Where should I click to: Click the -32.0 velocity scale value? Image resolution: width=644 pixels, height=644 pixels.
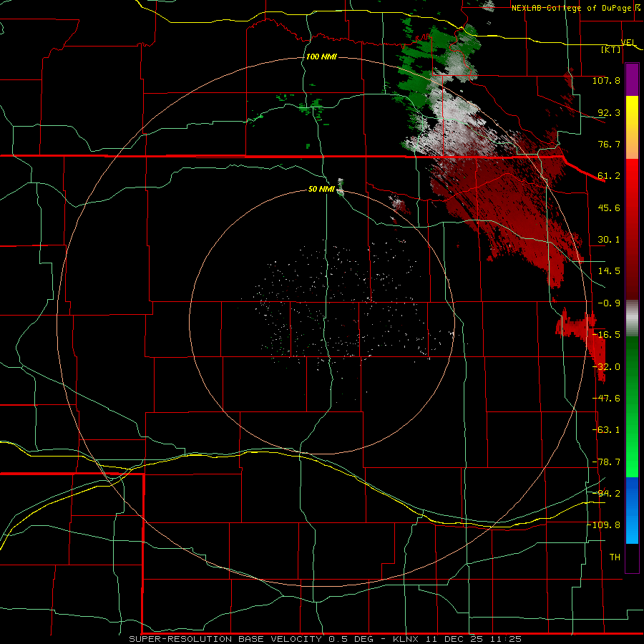[606, 367]
